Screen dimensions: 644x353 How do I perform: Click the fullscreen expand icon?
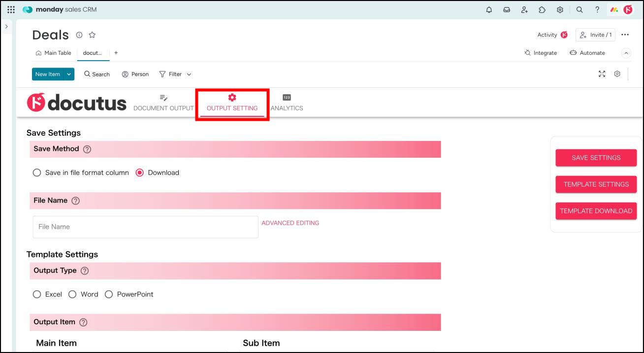coord(602,74)
